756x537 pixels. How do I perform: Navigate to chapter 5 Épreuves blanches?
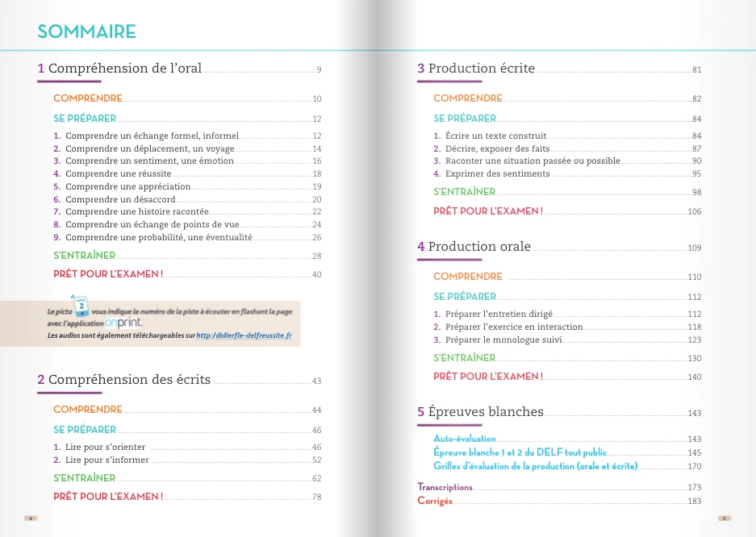(480, 412)
